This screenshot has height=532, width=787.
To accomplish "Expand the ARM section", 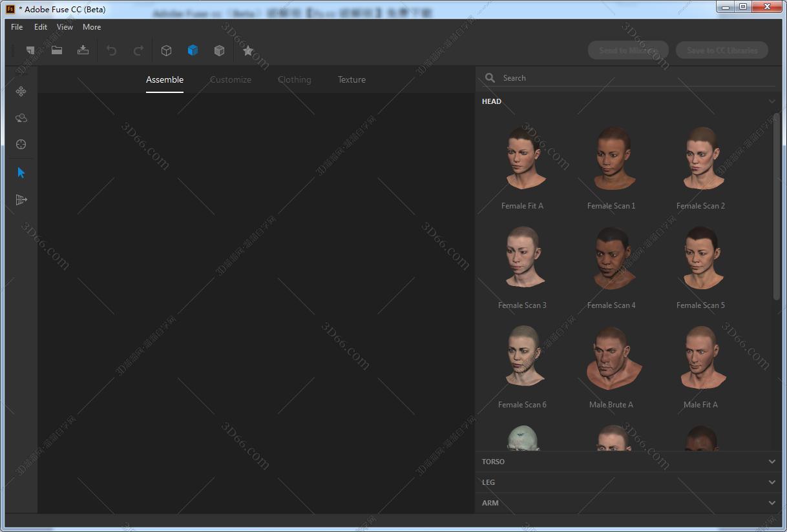I will tap(628, 503).
